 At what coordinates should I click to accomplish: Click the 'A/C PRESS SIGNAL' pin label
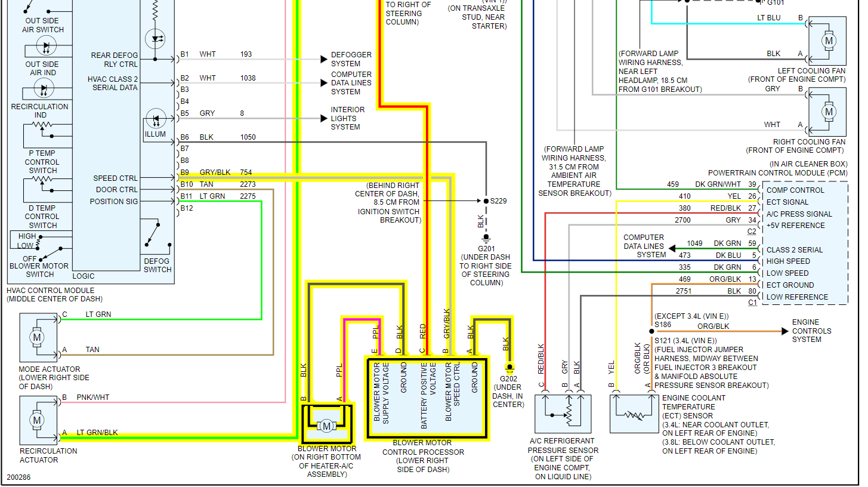tap(799, 214)
